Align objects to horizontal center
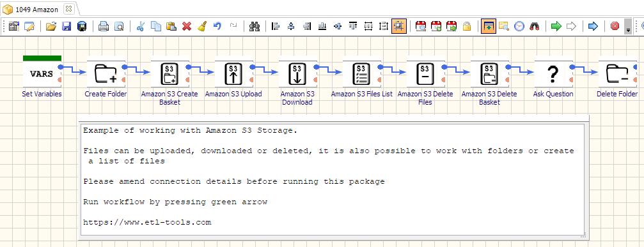The height and width of the screenshot is (247, 644). pyautogui.click(x=291, y=27)
